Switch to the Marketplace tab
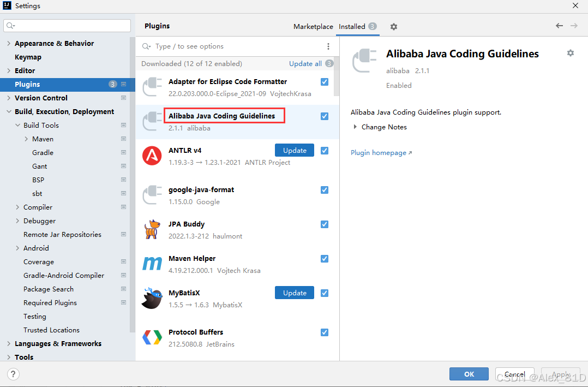Image resolution: width=588 pixels, height=387 pixels. 313,27
